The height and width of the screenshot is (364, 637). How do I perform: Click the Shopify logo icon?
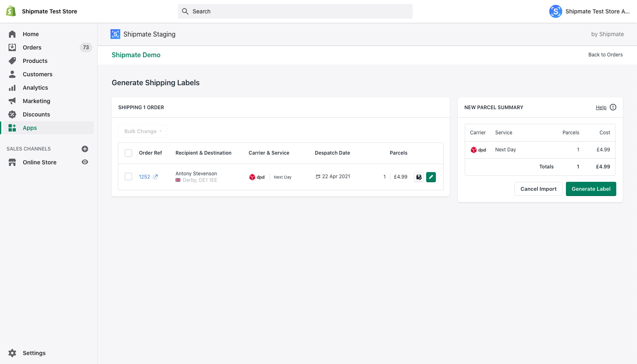click(x=11, y=11)
